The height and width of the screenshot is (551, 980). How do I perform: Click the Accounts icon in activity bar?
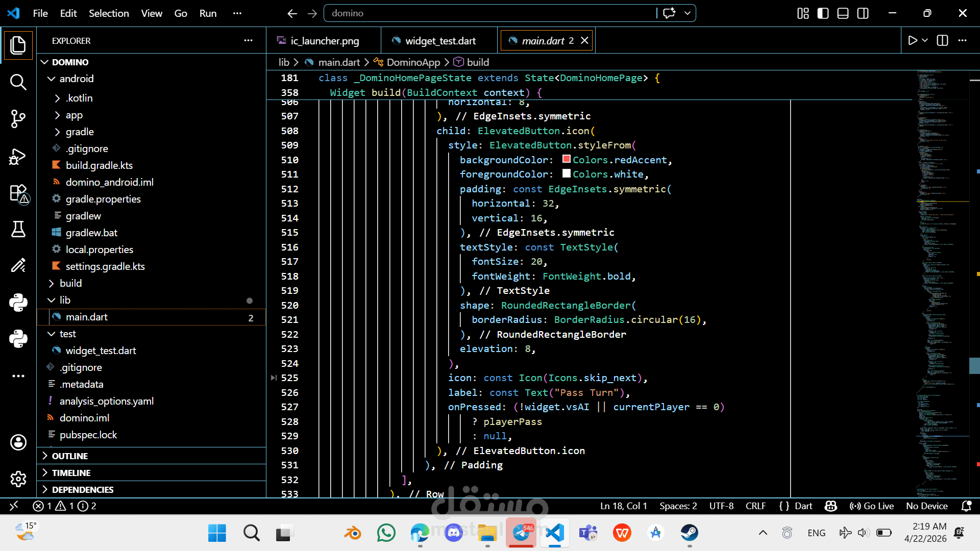18,442
